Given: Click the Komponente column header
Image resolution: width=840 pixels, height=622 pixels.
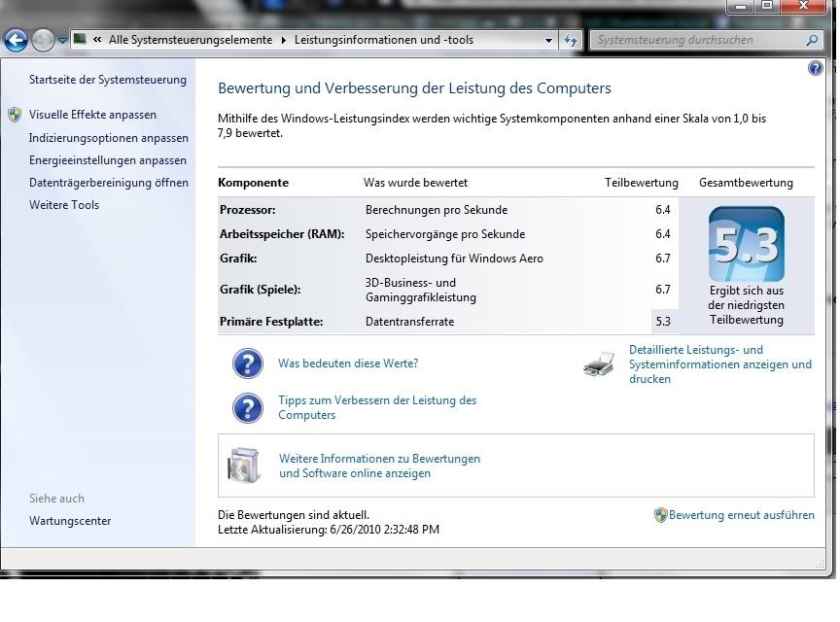Looking at the screenshot, I should coord(254,183).
